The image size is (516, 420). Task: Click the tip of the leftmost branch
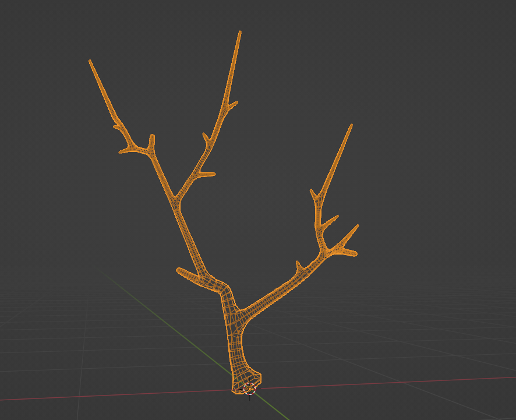pos(90,61)
